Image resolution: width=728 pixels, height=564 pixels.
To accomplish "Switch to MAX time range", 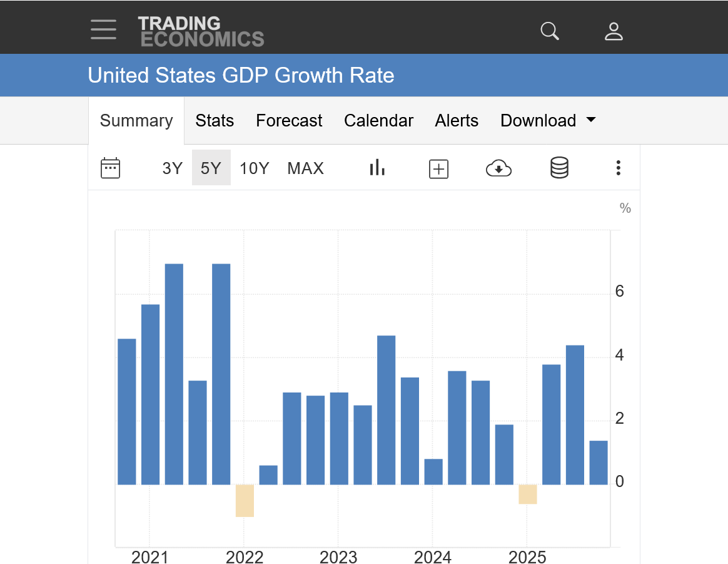I will (305, 168).
